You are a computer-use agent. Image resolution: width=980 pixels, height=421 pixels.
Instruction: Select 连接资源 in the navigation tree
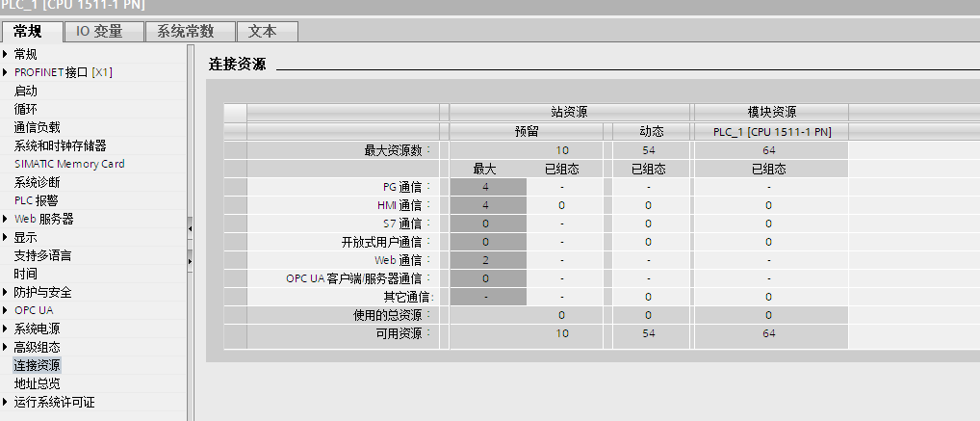(x=37, y=365)
